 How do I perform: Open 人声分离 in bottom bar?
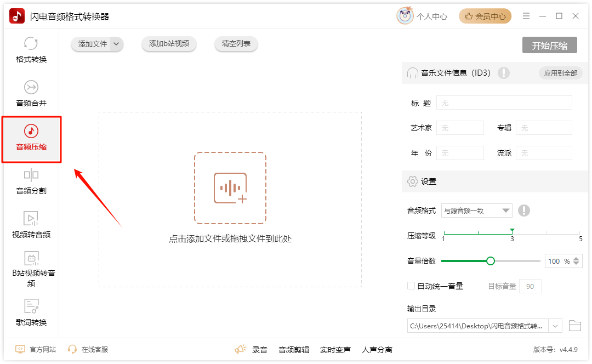tap(377, 350)
